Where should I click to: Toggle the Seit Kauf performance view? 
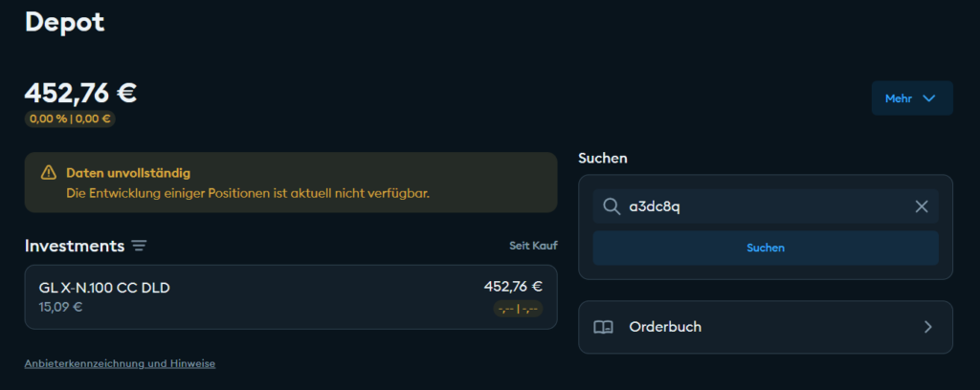click(533, 246)
